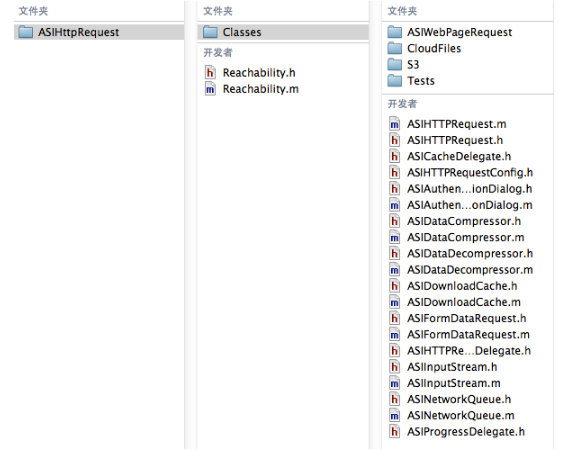Click the ASIProgressDelegate.h file icon

pyautogui.click(x=394, y=432)
